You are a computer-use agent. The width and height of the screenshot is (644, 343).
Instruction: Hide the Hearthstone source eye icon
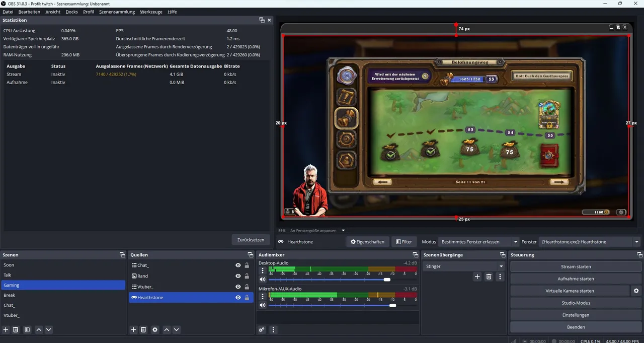[238, 298]
